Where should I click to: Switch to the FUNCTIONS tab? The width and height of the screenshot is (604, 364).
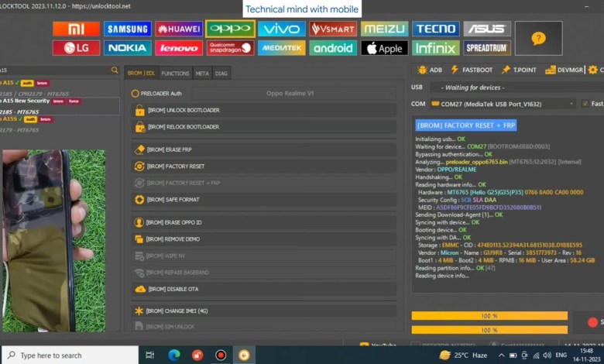[175, 73]
